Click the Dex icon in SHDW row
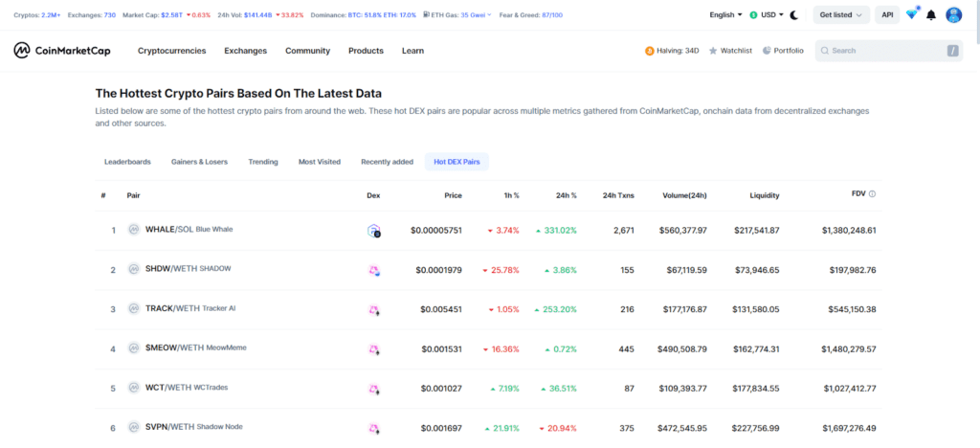The width and height of the screenshot is (980, 448). coord(374,271)
